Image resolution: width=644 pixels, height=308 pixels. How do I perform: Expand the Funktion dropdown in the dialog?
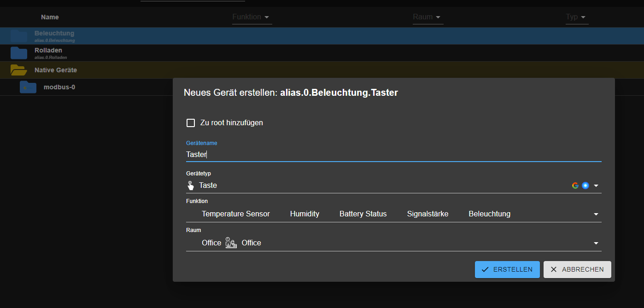pyautogui.click(x=596, y=214)
